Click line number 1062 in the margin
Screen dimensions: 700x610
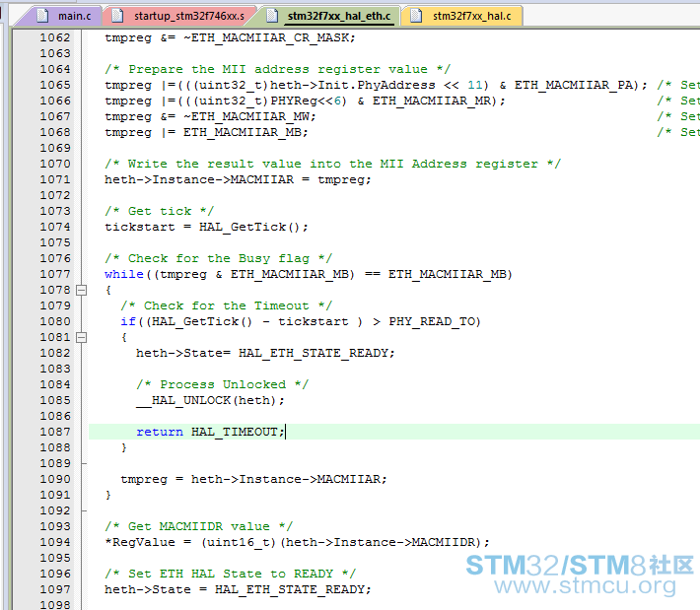click(x=55, y=37)
